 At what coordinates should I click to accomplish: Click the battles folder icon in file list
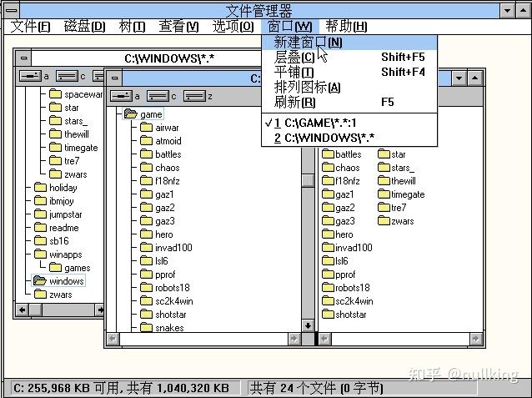(328, 154)
